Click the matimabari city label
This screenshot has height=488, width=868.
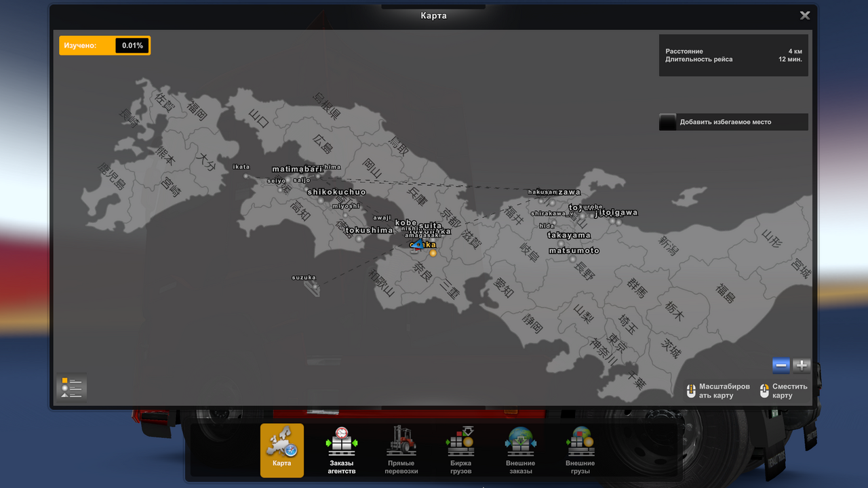coord(297,169)
